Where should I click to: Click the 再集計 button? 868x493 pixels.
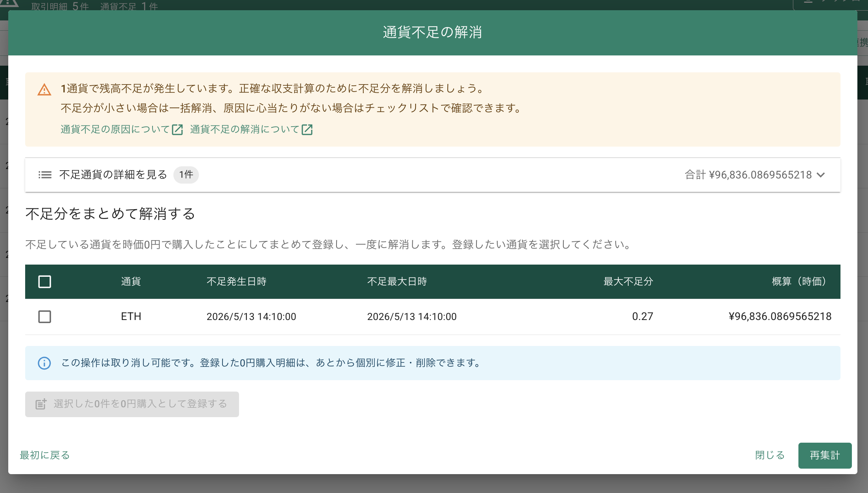click(825, 455)
